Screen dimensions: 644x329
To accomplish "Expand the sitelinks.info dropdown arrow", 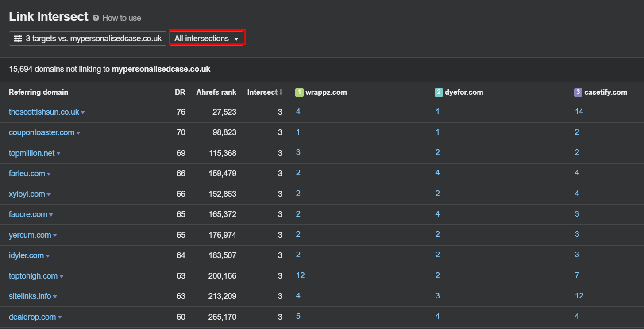I will [55, 297].
